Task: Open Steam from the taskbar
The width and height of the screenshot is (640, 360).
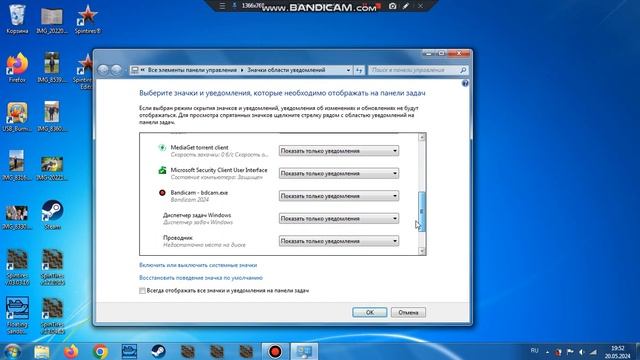Action: [158, 351]
